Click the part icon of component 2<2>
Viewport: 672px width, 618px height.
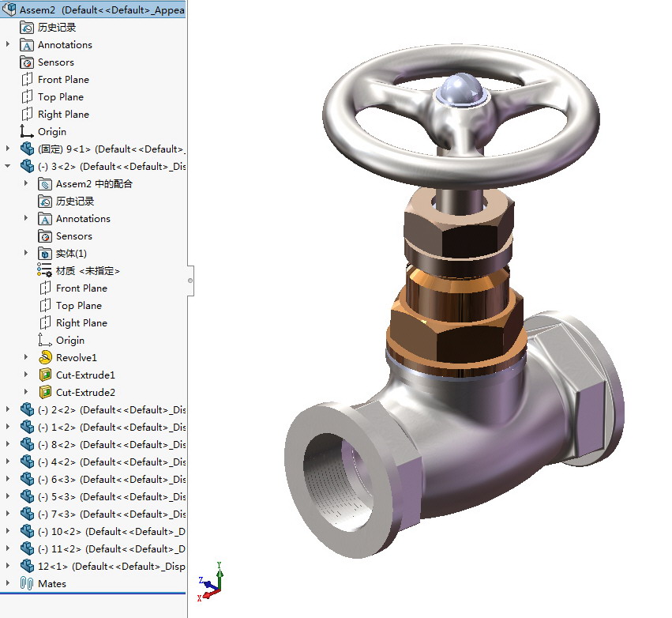tap(27, 409)
